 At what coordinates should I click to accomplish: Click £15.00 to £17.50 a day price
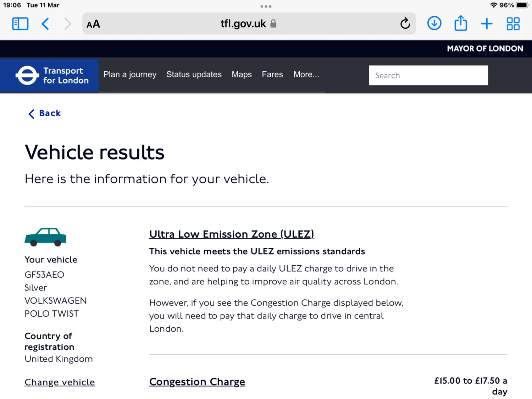pyautogui.click(x=471, y=386)
